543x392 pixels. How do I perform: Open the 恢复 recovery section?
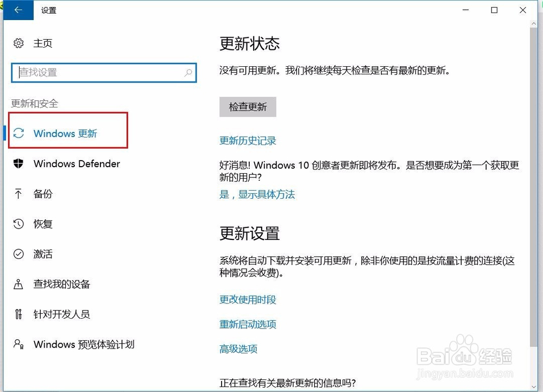tap(42, 224)
